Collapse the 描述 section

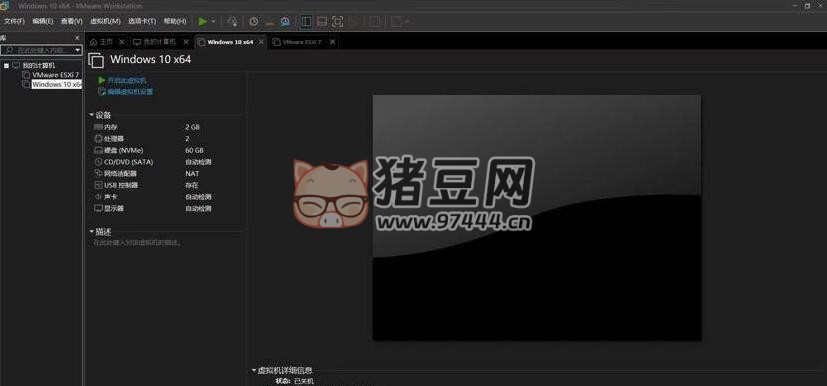click(92, 232)
